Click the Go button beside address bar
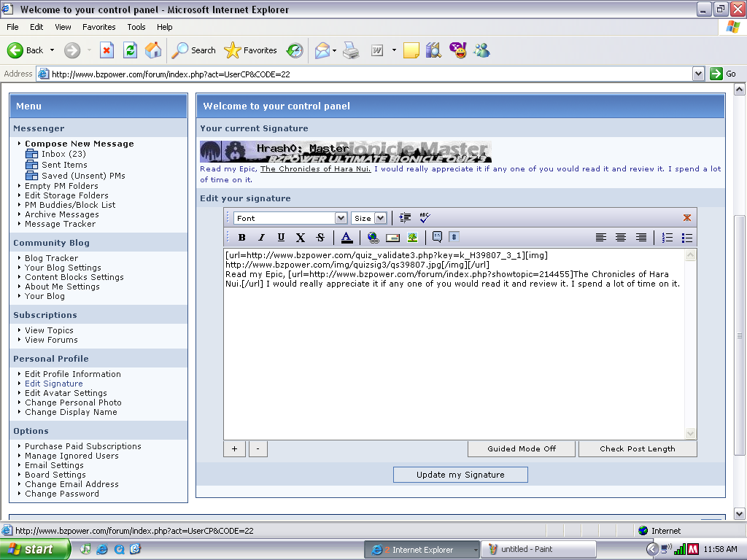The height and width of the screenshot is (560, 747). click(x=723, y=74)
